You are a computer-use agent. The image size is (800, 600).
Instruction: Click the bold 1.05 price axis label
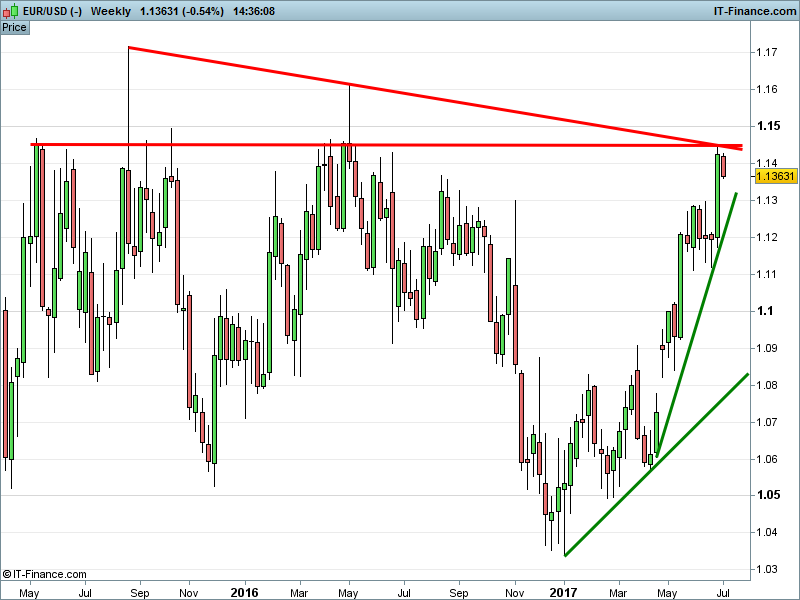click(768, 495)
